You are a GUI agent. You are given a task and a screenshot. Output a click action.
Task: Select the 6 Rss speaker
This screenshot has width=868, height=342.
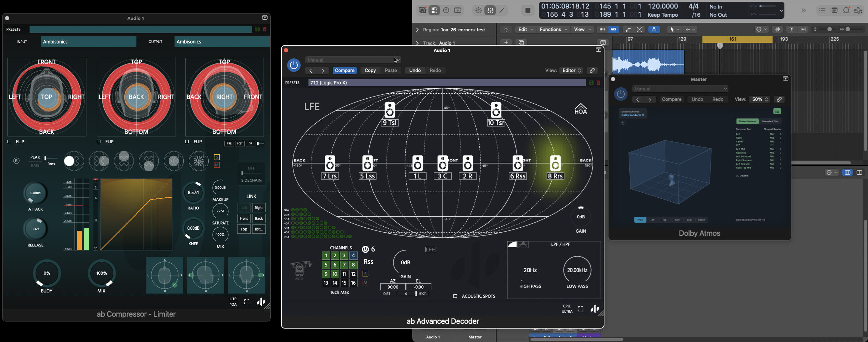coord(518,163)
